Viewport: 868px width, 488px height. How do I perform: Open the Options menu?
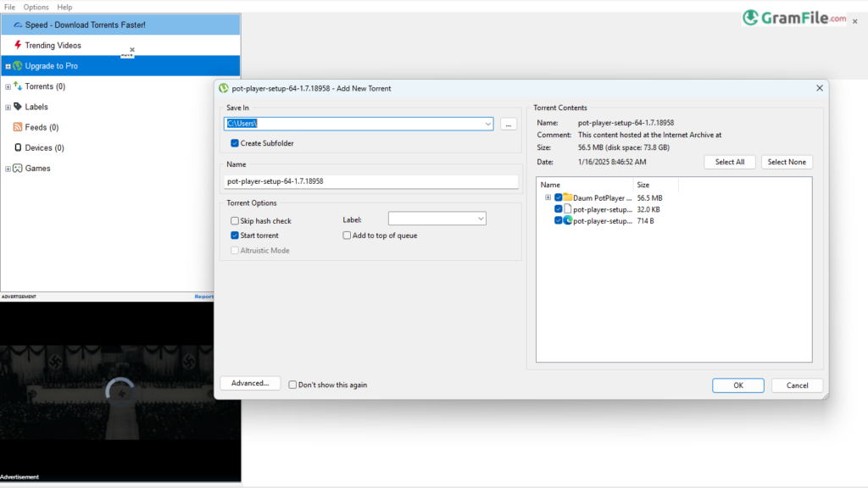[36, 7]
